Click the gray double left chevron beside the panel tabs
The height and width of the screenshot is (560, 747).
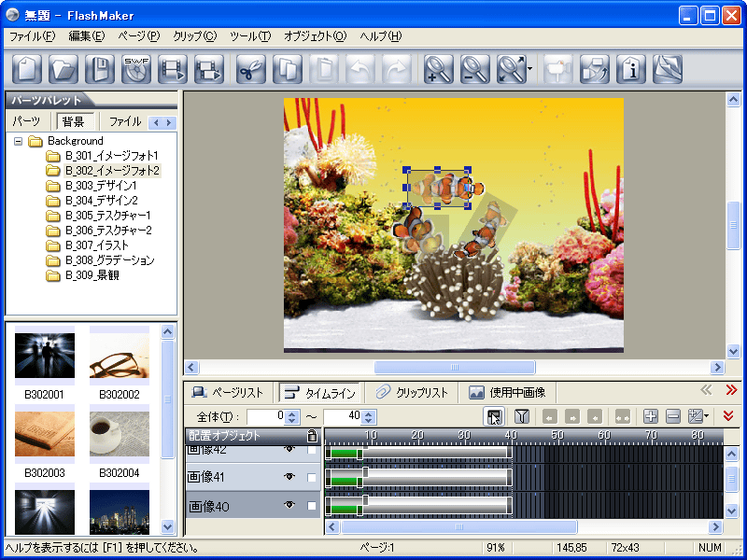click(706, 390)
